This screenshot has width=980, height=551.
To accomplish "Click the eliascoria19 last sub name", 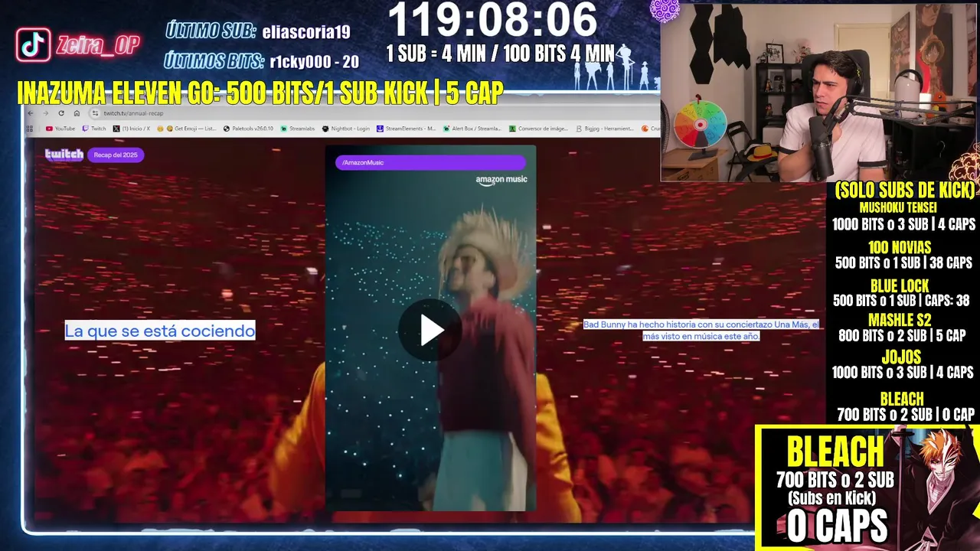I will coord(306,31).
